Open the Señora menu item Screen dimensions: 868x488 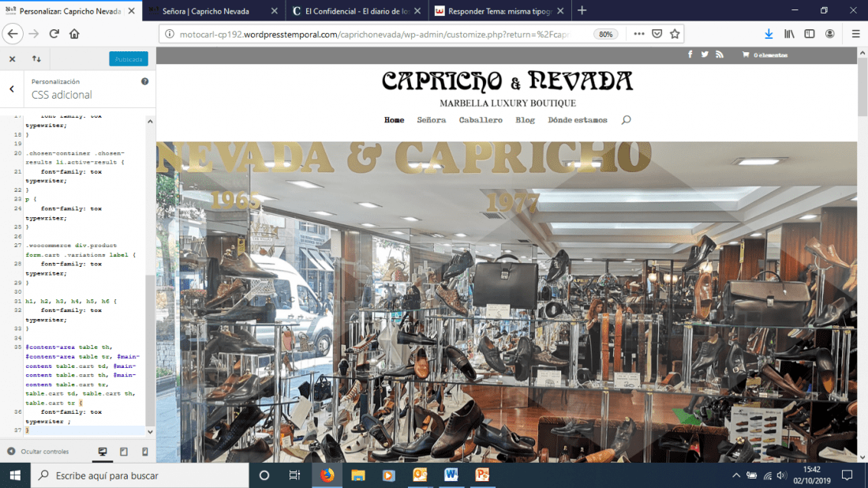click(431, 120)
